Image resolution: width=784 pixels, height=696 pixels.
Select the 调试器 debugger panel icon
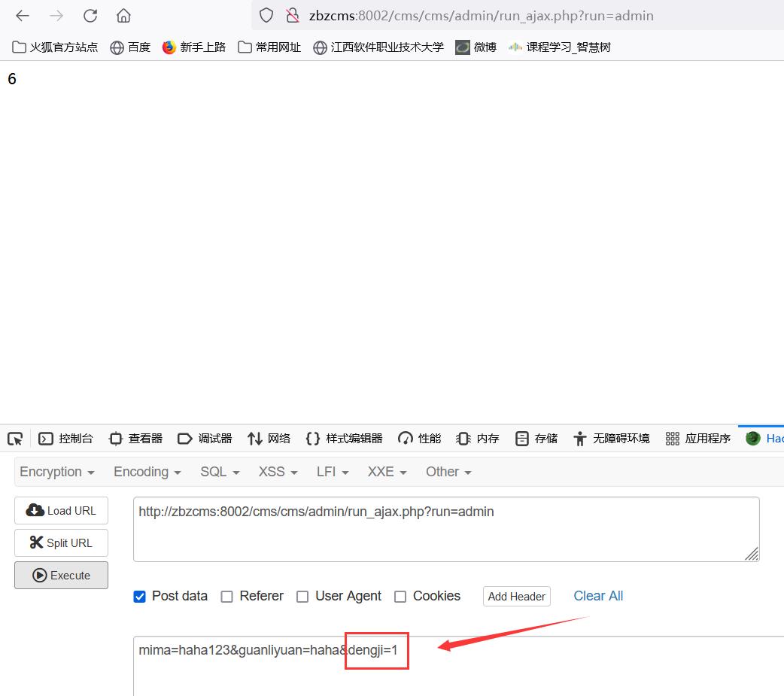point(184,438)
